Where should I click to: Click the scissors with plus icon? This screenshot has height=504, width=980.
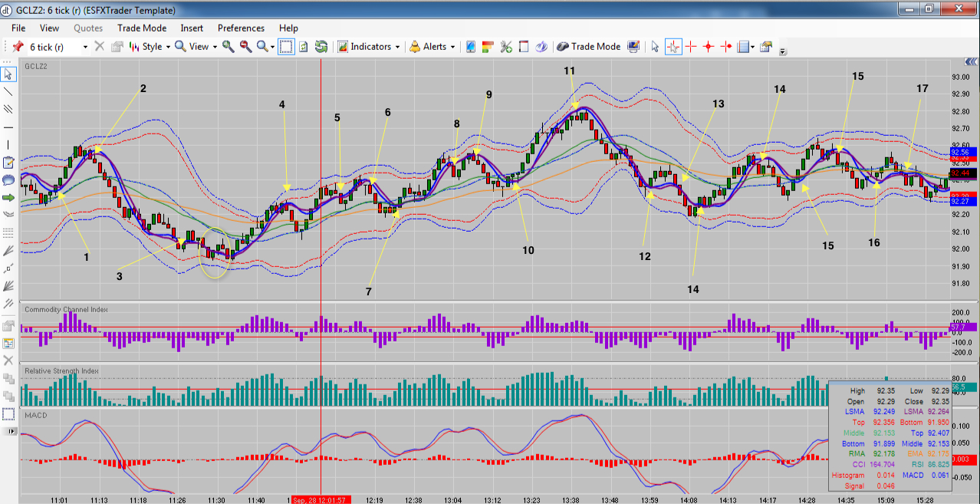pyautogui.click(x=506, y=47)
